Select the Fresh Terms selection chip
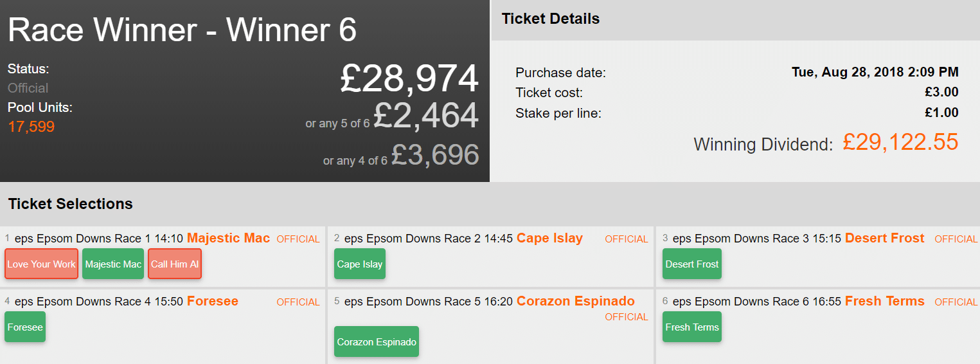The height and width of the screenshot is (364, 980). 691,327
